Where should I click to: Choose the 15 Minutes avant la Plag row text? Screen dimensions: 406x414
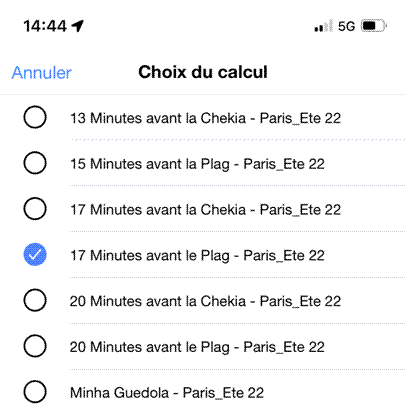197,164
